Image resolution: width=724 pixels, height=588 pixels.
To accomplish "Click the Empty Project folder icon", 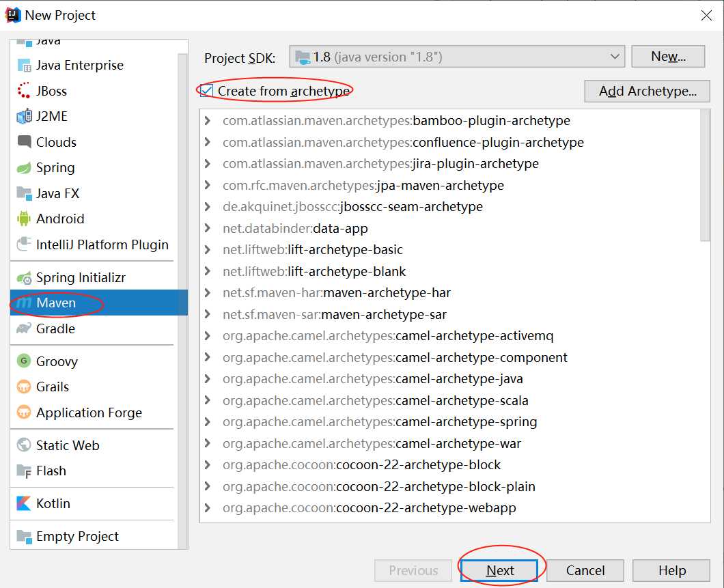I will (23, 536).
